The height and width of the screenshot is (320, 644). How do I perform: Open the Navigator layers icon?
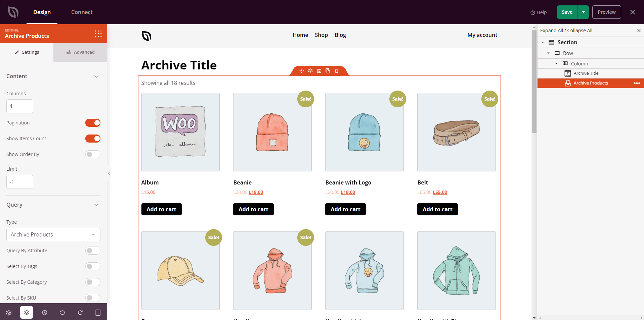26,312
